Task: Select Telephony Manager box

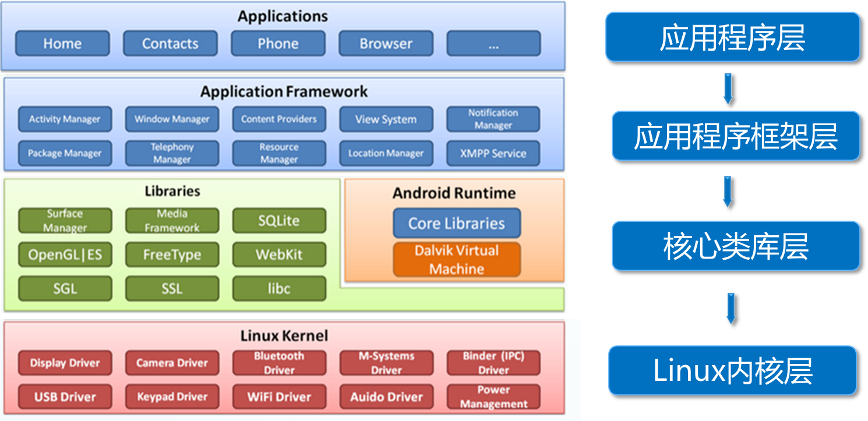Action: click(172, 153)
